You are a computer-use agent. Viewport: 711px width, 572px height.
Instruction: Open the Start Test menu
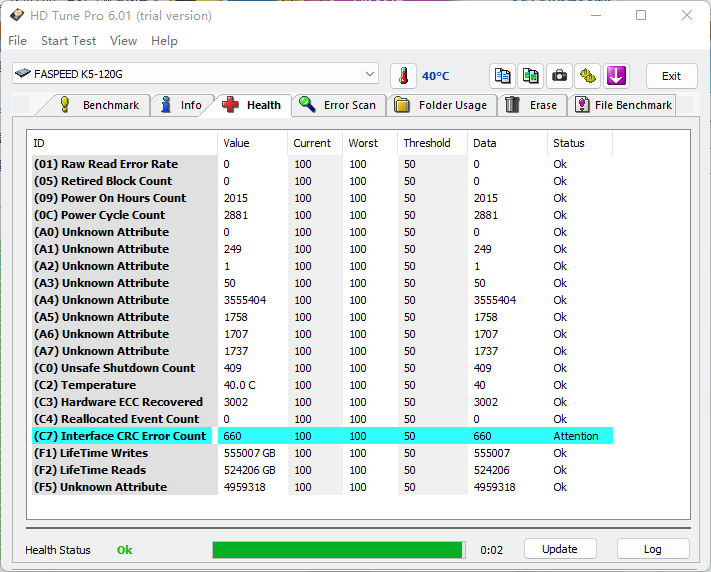click(x=68, y=41)
